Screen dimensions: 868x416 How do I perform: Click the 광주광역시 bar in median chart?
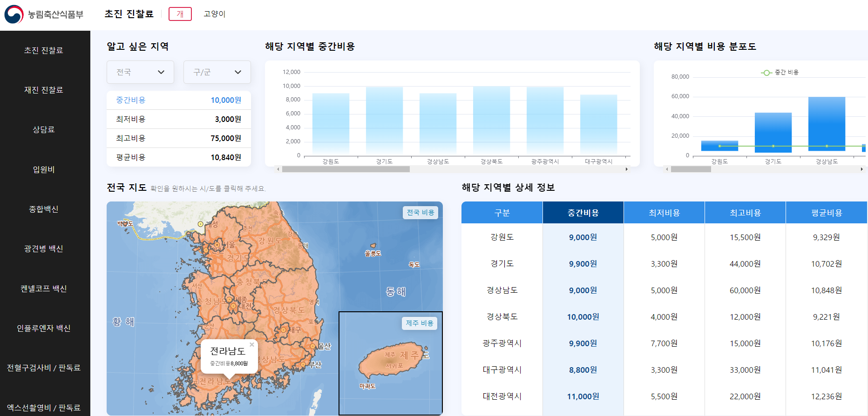click(545, 121)
